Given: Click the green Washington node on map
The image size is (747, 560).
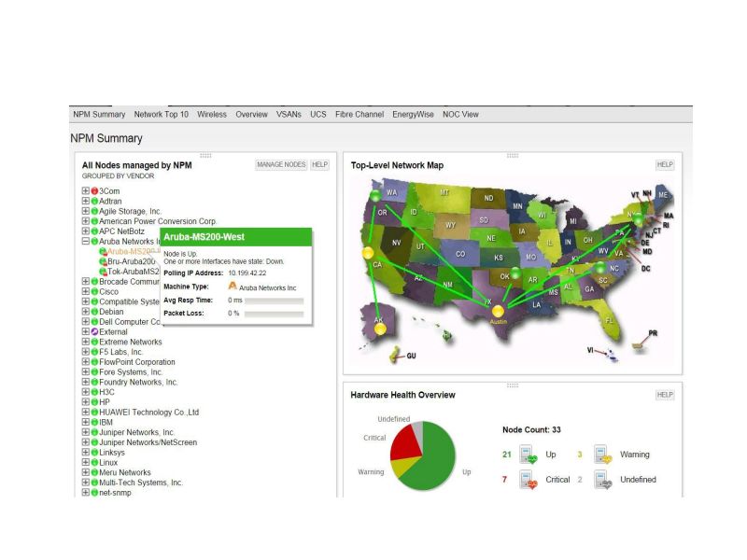Looking at the screenshot, I should tap(376, 195).
